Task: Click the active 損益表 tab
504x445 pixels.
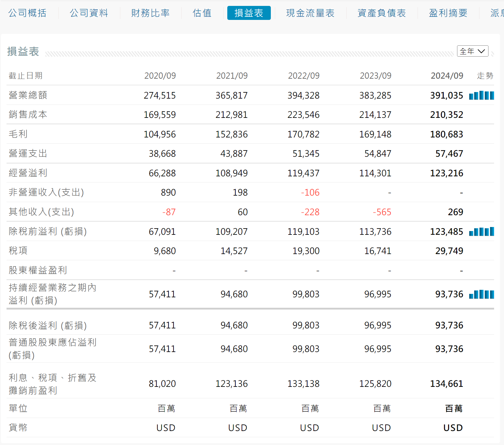Action: coord(249,13)
